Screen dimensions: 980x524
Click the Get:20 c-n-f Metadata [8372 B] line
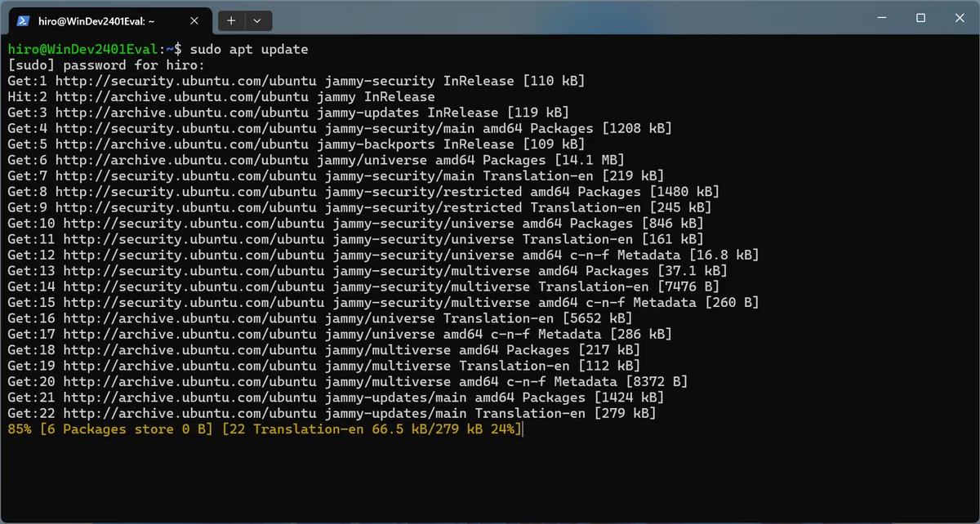pyautogui.click(x=348, y=382)
